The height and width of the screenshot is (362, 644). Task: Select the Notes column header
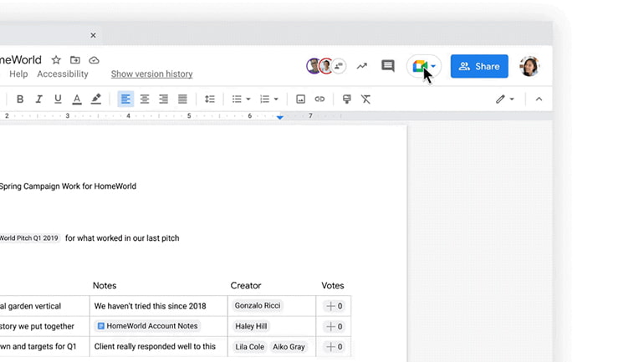tap(105, 285)
